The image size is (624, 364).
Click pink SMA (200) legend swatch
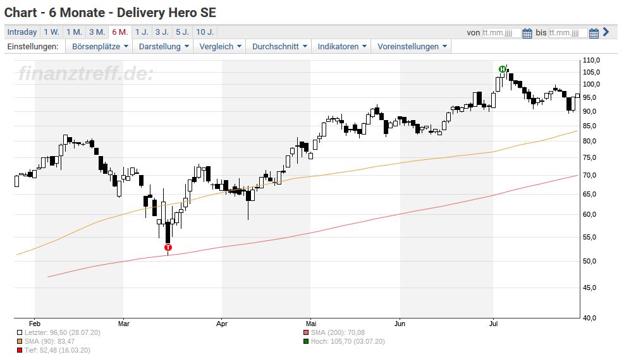[305, 332]
